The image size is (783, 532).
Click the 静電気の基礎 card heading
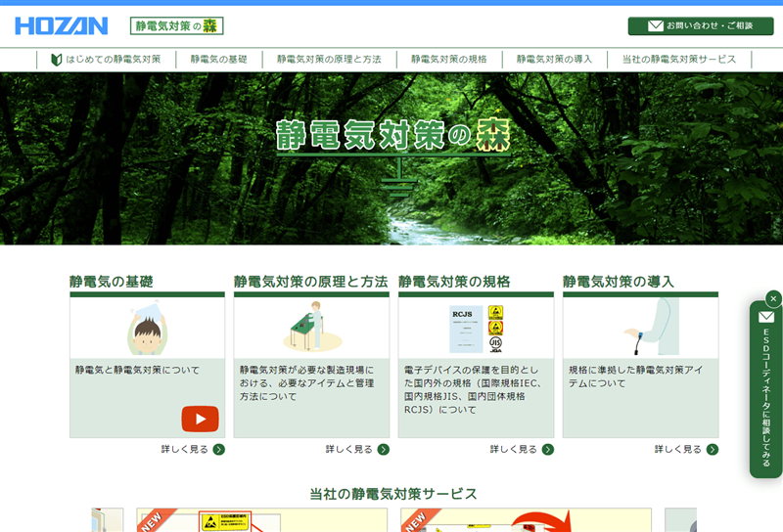tap(112, 282)
